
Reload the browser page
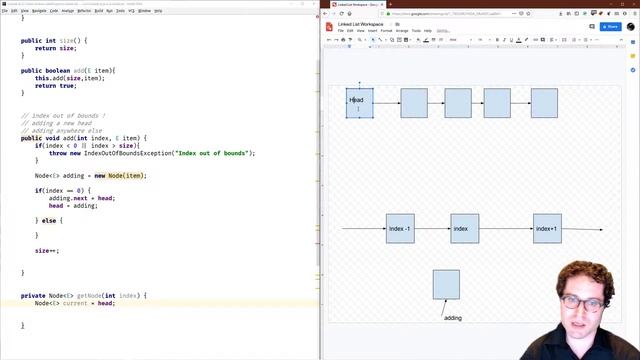pos(341,13)
